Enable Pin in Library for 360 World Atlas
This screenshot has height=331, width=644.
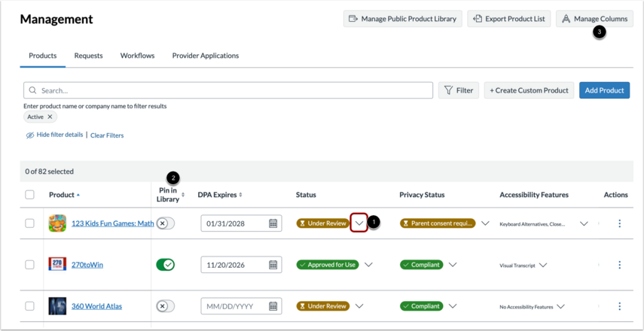(165, 306)
